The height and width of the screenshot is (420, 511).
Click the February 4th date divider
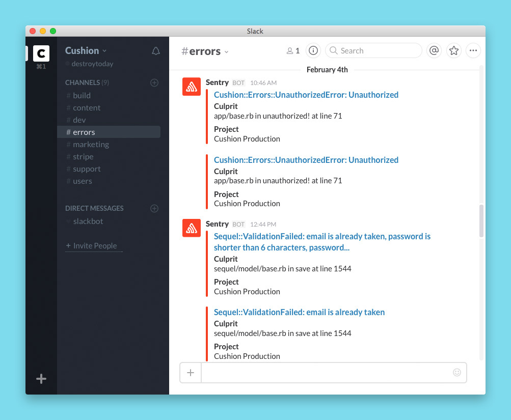(327, 70)
